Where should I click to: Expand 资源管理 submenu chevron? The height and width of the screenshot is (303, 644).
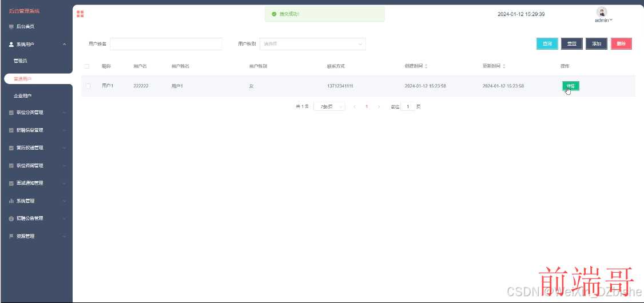pos(65,236)
